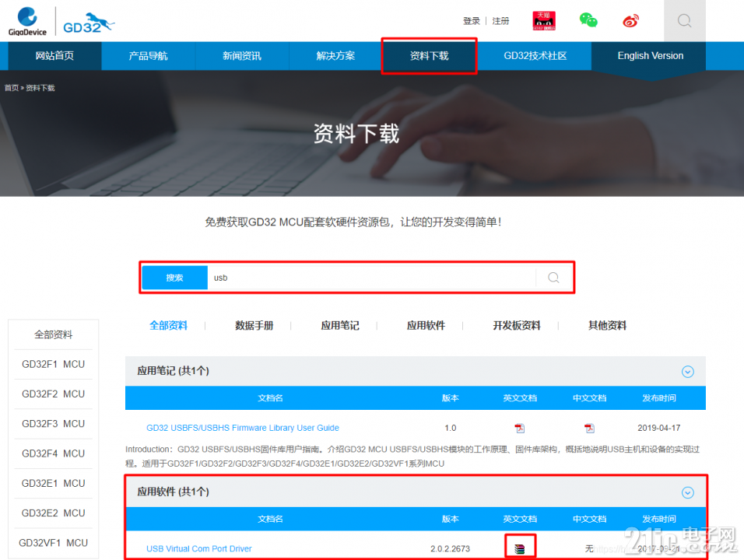Open GD32技术社区 navigation item
Image resolution: width=744 pixels, height=560 pixels.
535,56
